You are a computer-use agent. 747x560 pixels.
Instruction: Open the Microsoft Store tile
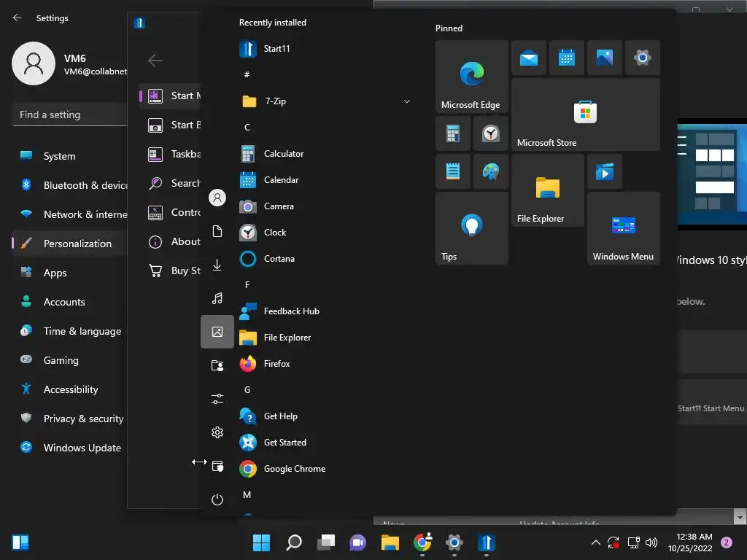(x=586, y=114)
